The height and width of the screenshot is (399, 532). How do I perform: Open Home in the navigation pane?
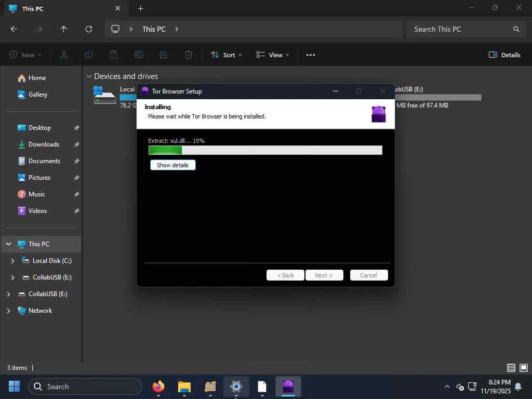[37, 78]
